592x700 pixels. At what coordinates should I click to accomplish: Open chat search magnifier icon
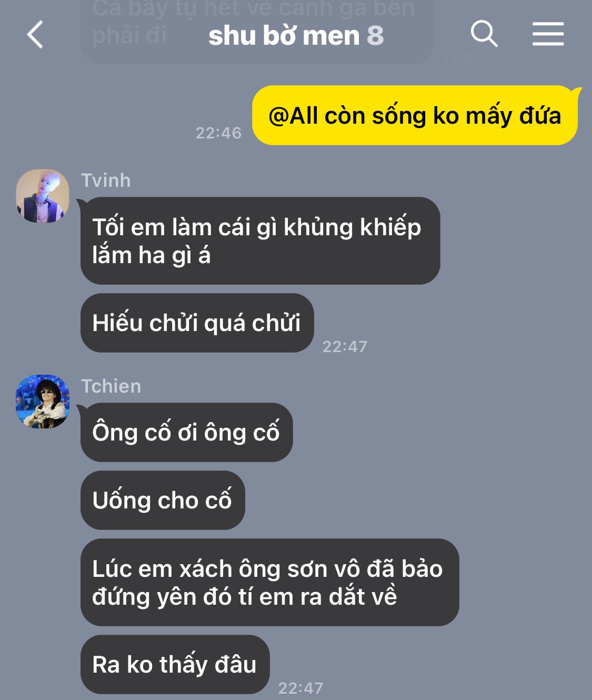pos(484,34)
